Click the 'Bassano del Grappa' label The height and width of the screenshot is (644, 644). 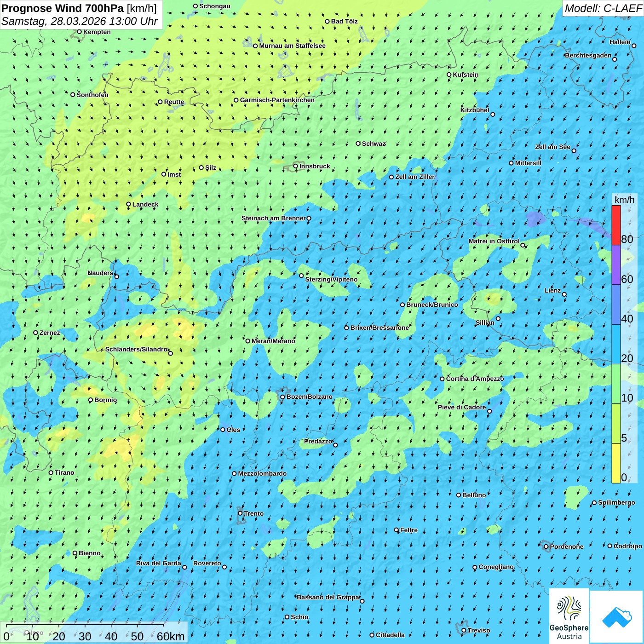[328, 597]
